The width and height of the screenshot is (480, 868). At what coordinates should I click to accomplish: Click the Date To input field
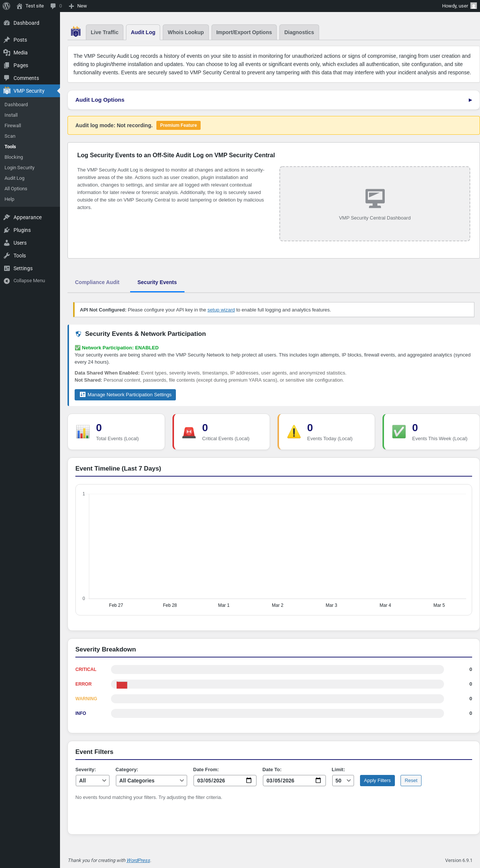(x=294, y=781)
